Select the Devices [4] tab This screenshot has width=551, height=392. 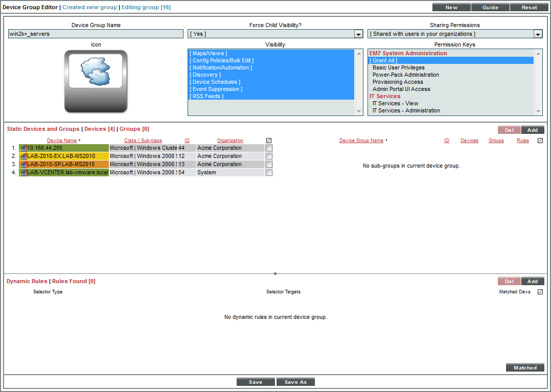[x=100, y=129]
